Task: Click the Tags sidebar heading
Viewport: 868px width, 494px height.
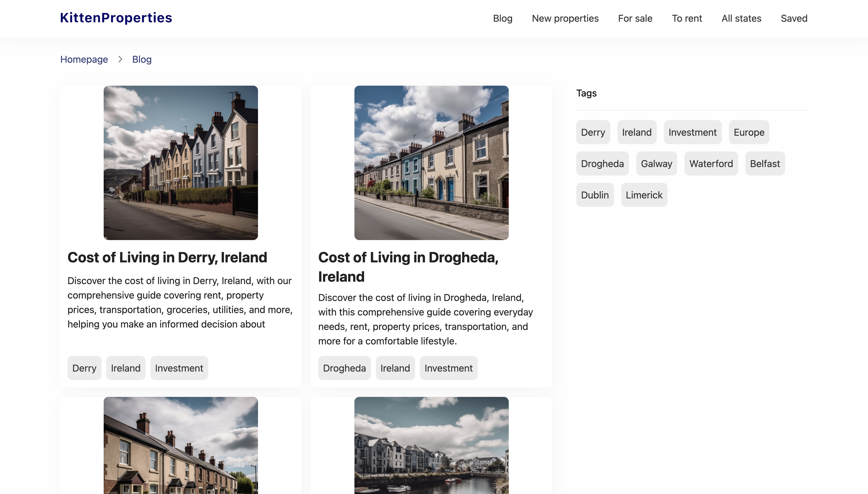Action: [586, 93]
